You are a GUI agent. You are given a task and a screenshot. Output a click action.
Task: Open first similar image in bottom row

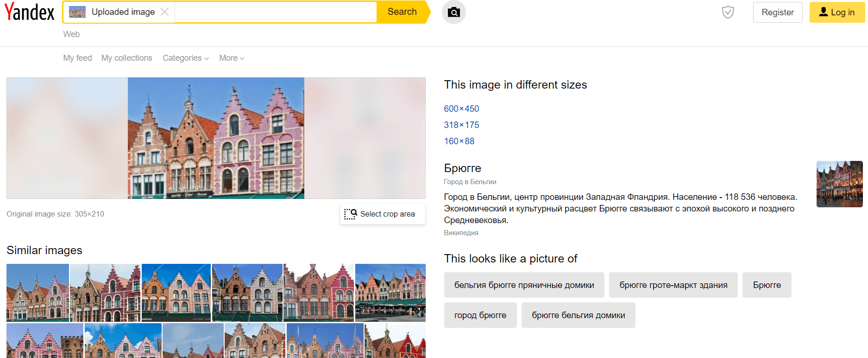[45, 340]
